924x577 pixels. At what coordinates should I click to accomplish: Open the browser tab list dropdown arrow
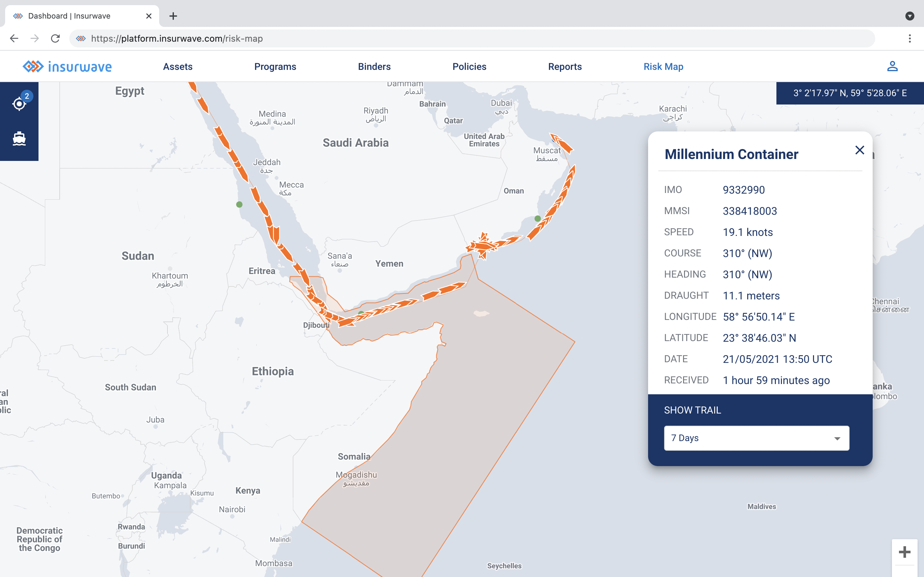[910, 16]
